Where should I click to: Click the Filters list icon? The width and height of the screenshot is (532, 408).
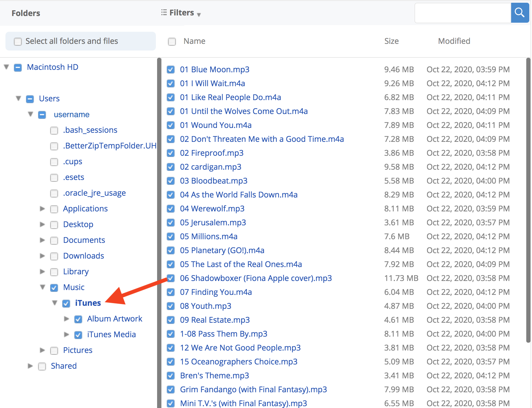(164, 12)
